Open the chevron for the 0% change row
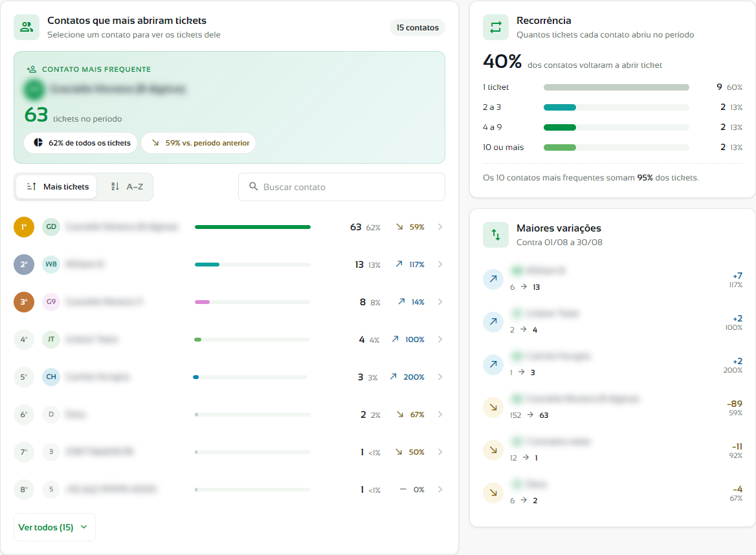The image size is (756, 555). [x=440, y=490]
